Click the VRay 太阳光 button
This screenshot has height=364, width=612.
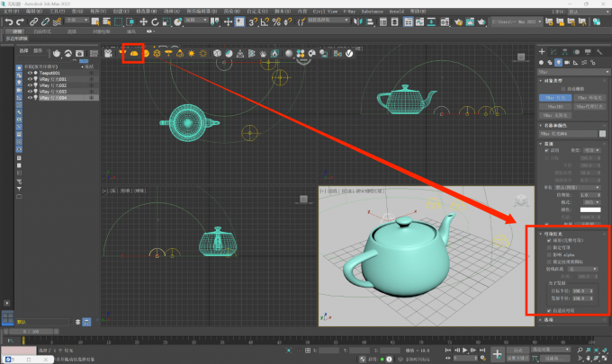pyautogui.click(x=555, y=115)
